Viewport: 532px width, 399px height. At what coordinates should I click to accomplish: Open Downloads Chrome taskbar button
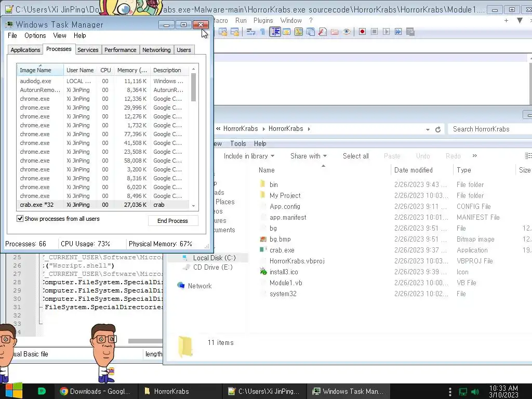[96, 391]
